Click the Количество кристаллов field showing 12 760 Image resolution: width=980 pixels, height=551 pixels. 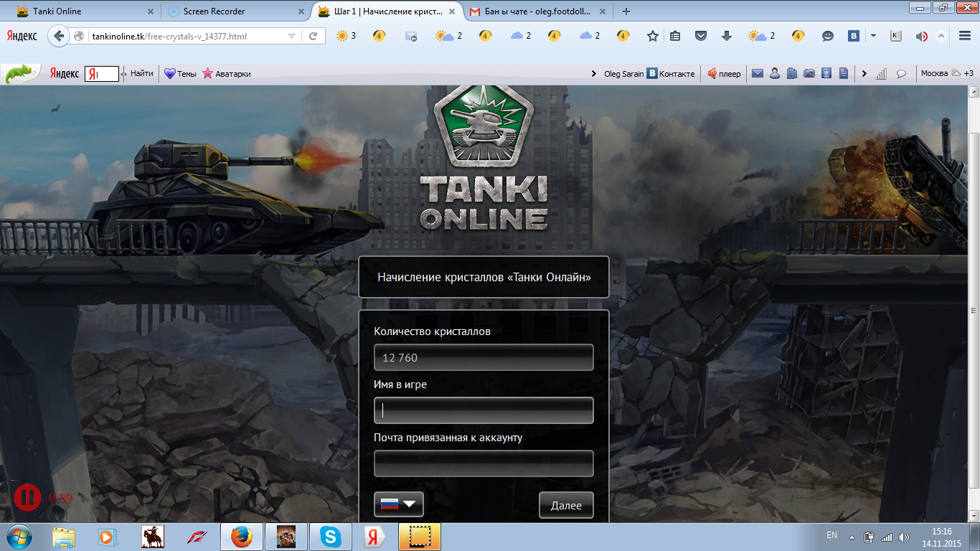click(x=484, y=357)
